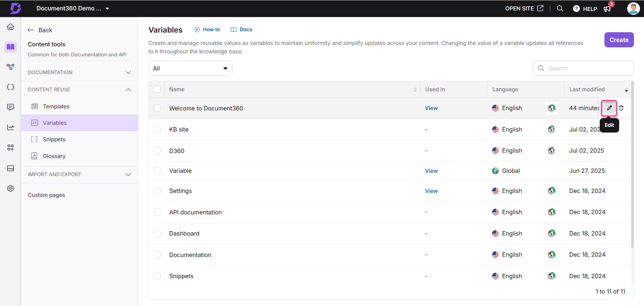Viewport: 644px width, 306px height.
Task: Click OPEN SITE in the top bar
Action: (524, 8)
